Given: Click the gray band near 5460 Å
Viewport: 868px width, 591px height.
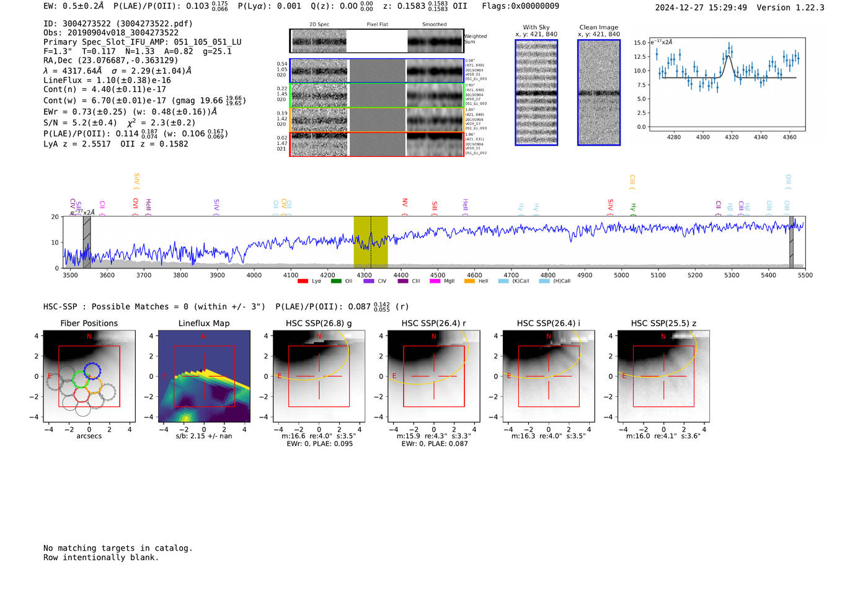Looking at the screenshot, I should [791, 242].
